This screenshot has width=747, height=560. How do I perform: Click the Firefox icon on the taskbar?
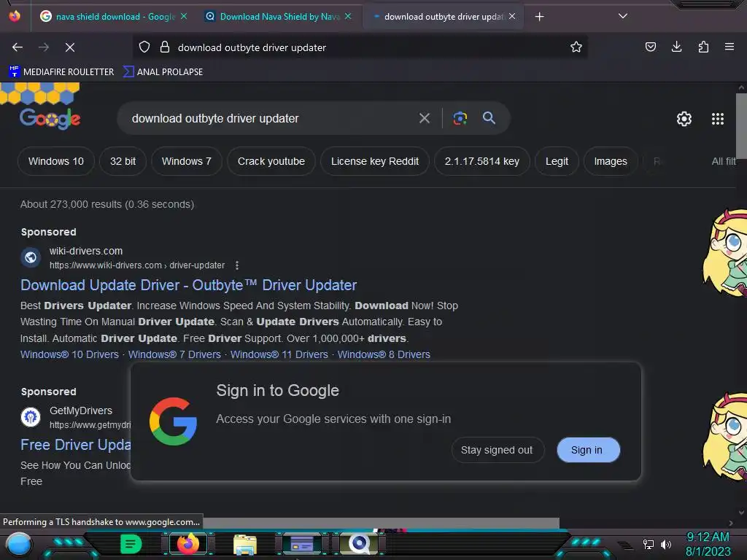coord(188,543)
